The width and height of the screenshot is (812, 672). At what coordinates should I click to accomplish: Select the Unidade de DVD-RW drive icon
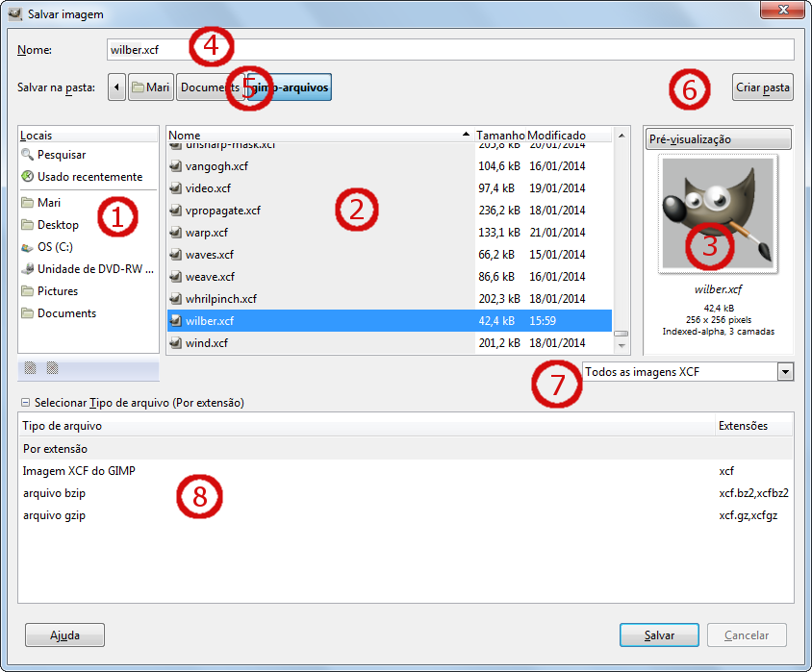click(x=28, y=269)
